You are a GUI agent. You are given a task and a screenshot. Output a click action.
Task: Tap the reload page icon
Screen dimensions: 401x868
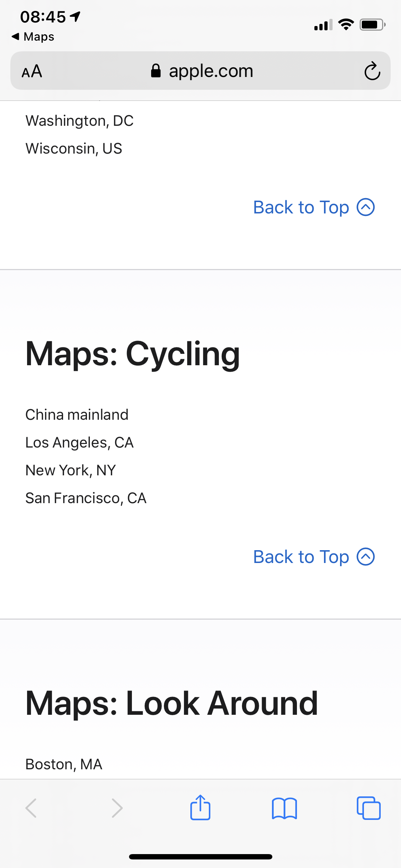[x=372, y=71]
